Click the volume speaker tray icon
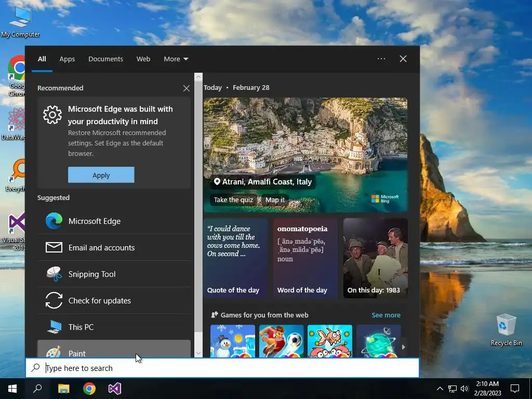This screenshot has height=399, width=532. click(x=464, y=389)
